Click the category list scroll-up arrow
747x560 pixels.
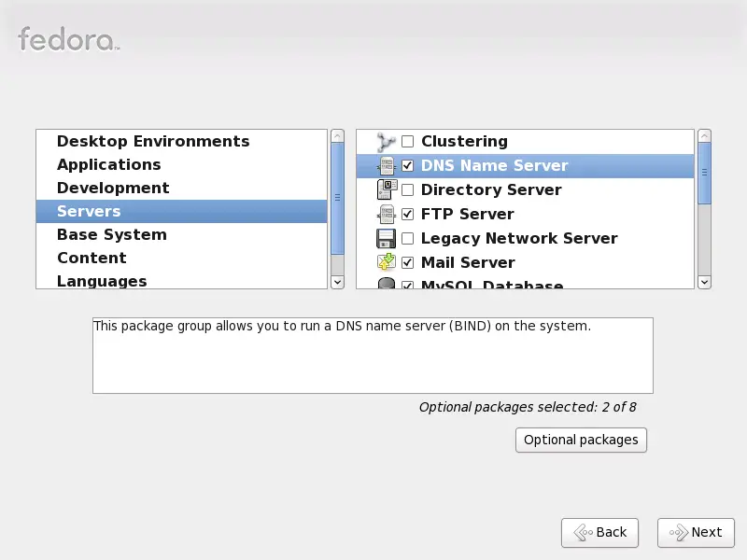pos(337,136)
